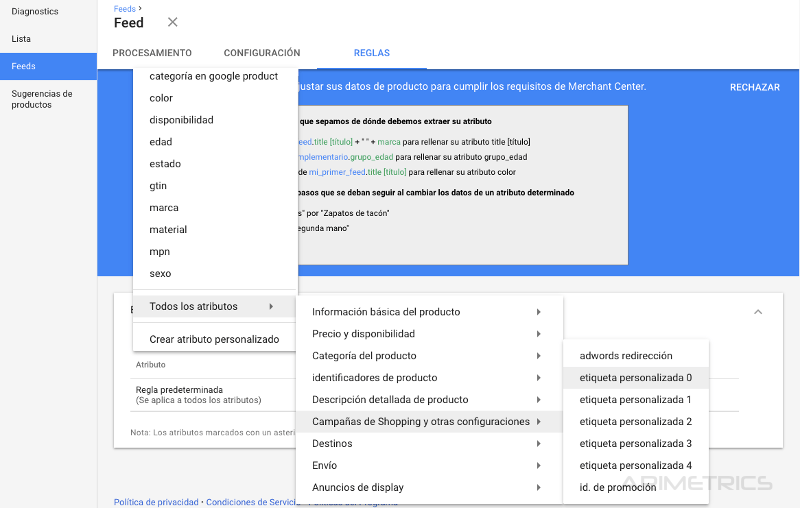Expand Precio y disponibilidad arrow
The image size is (800, 508).
tap(538, 334)
